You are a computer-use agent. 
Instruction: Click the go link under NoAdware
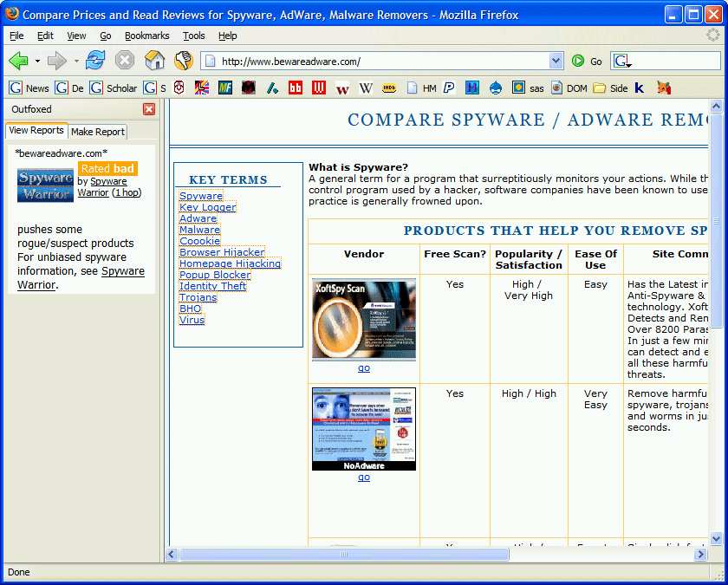click(364, 478)
